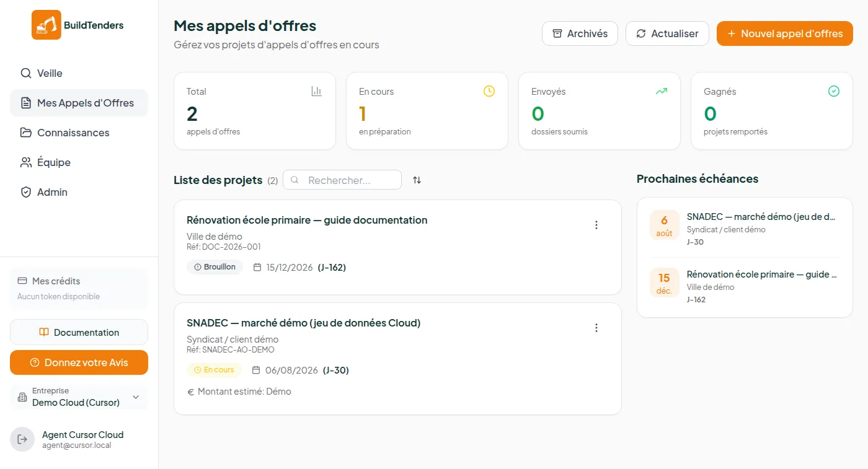Click the trend arrow icon in Envoyés card
Screen dimensions: 868x469
[662, 91]
